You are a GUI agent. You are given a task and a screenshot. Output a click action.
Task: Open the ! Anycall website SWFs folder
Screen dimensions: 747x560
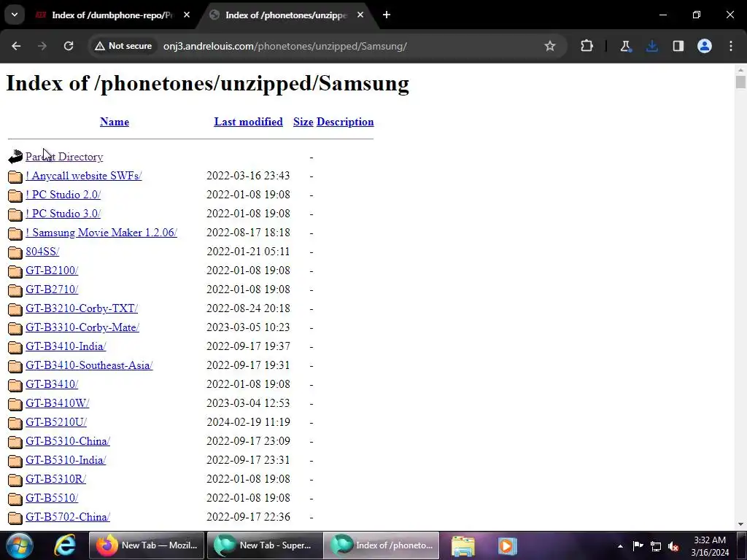(84, 176)
